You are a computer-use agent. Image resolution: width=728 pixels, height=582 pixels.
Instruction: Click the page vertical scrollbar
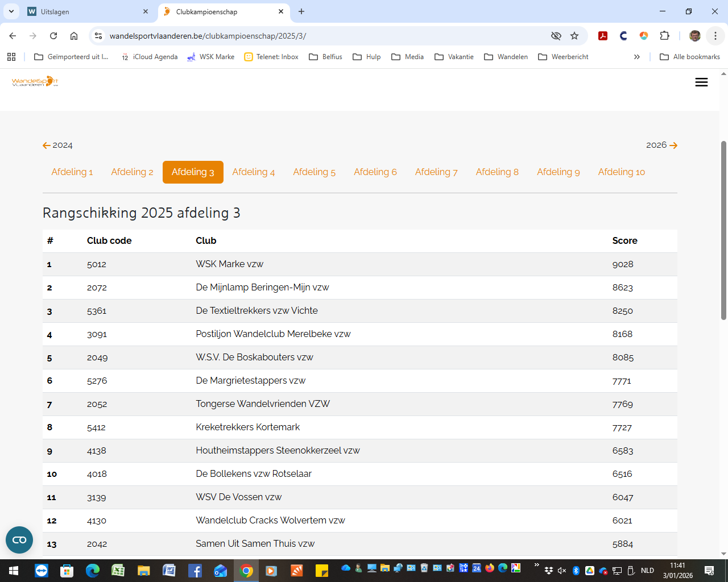(x=723, y=227)
